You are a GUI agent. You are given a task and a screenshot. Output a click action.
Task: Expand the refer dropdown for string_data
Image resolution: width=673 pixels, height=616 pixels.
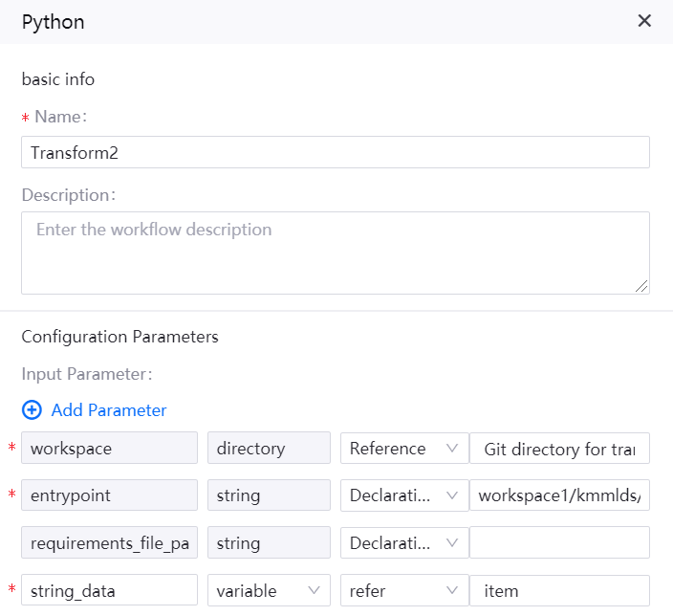point(403,591)
